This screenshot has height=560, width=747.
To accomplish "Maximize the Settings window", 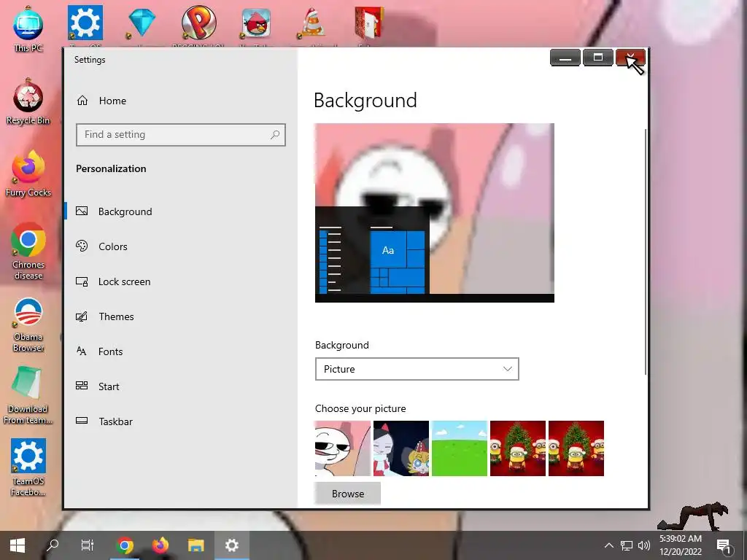I will pos(598,58).
